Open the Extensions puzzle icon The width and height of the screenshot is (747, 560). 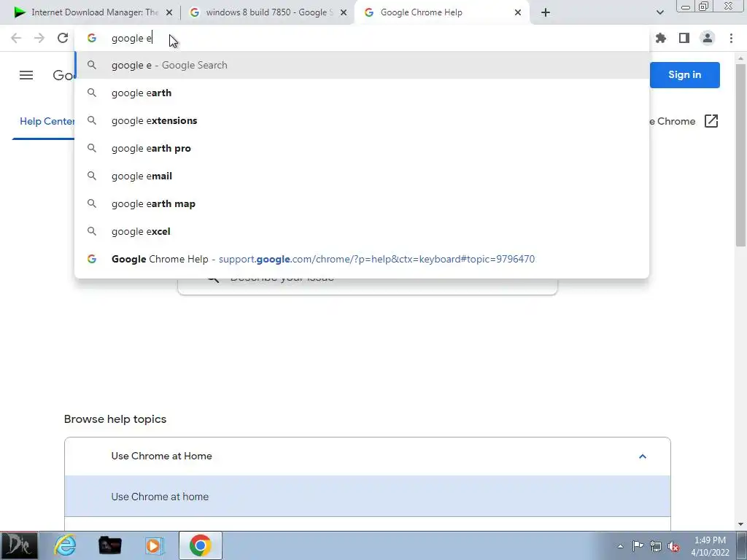(661, 38)
